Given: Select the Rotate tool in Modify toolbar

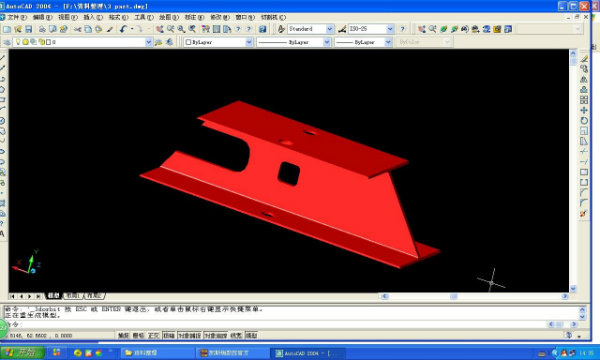Looking at the screenshot, I should pos(584,121).
